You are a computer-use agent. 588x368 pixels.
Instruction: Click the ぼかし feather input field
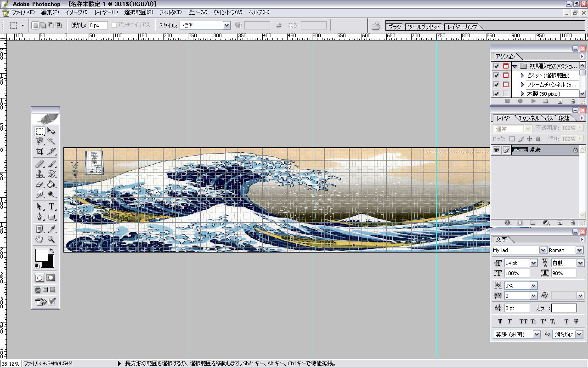click(98, 26)
